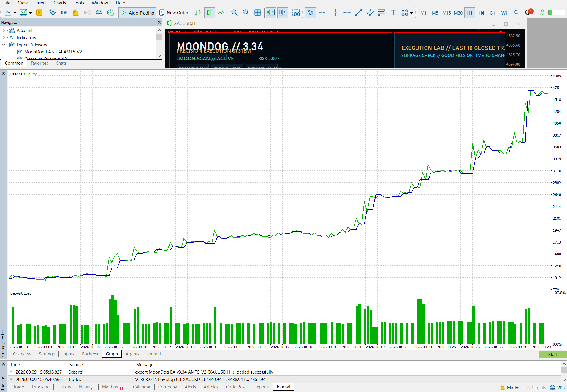Switch timeframe to M1
This screenshot has height=392, width=567.
pos(423,13)
